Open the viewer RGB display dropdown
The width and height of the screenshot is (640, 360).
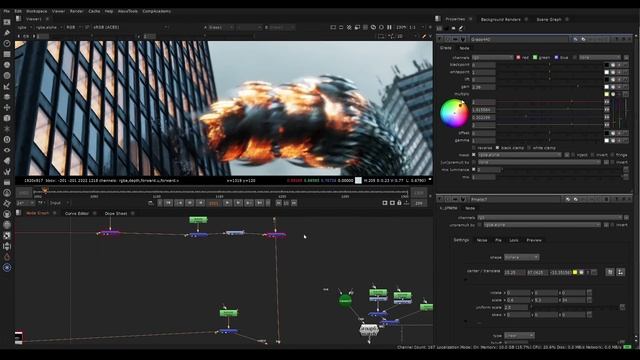73,27
